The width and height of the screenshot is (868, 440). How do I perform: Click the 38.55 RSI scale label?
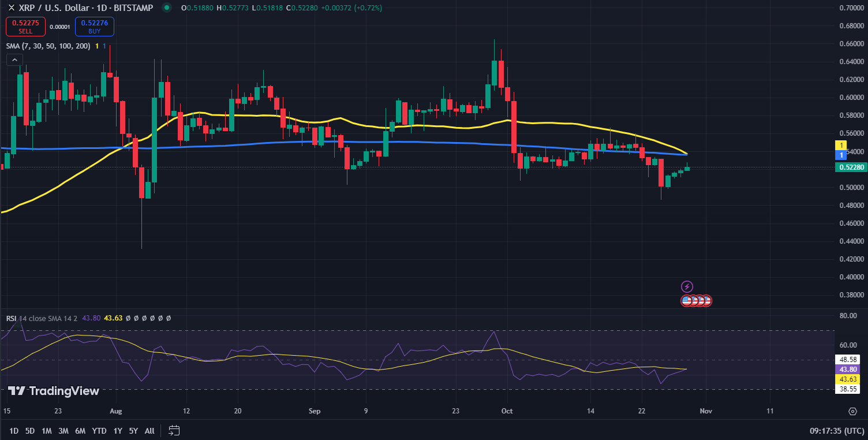click(848, 389)
